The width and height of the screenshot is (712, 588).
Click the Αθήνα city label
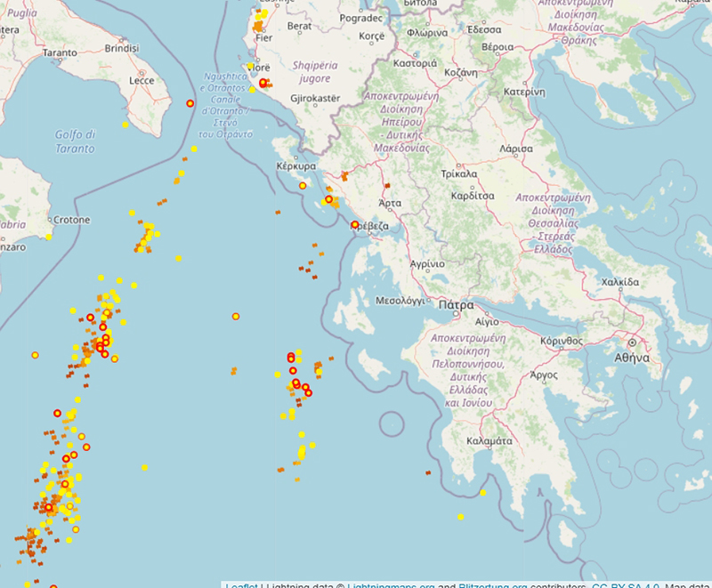pyautogui.click(x=632, y=358)
